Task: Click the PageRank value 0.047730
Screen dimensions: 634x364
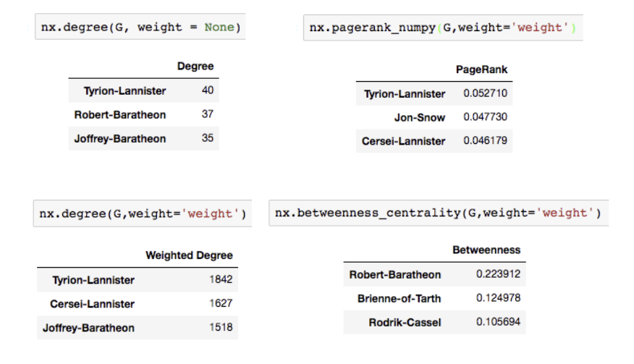Action: pyautogui.click(x=485, y=117)
